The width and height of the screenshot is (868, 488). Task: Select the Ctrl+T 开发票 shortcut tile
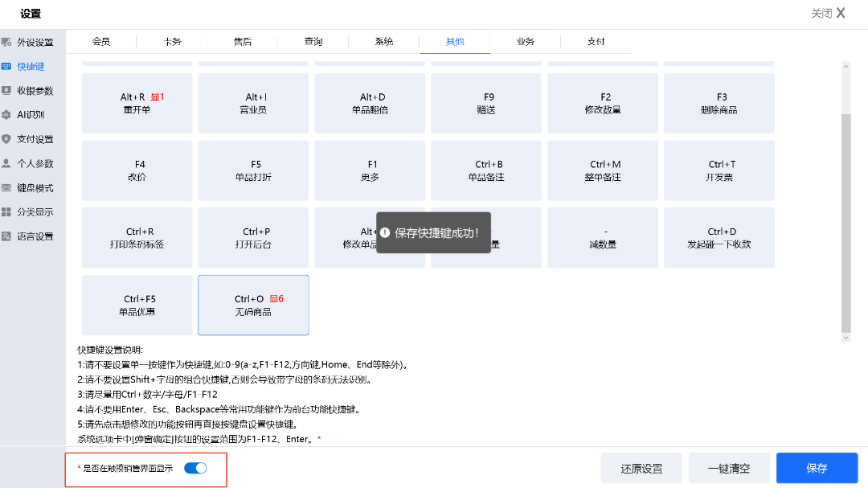(719, 170)
